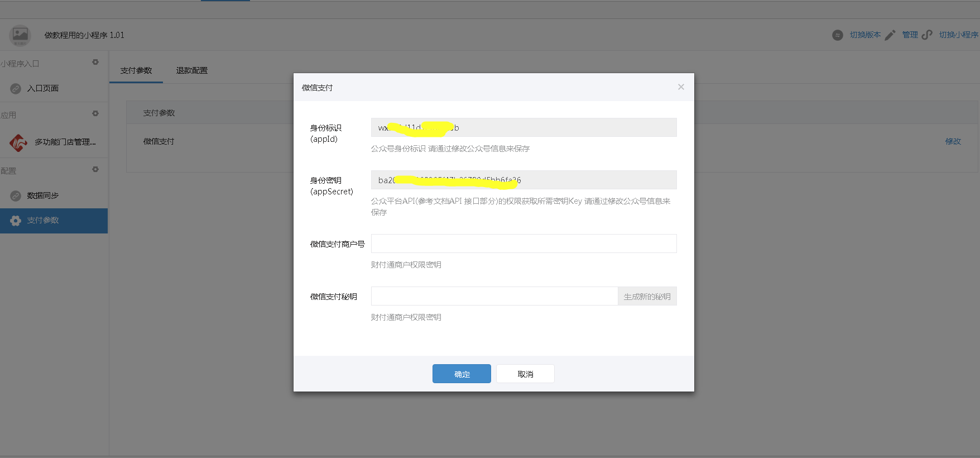Focus the 微信支付商户号 input field
The height and width of the screenshot is (458, 980).
tap(523, 244)
